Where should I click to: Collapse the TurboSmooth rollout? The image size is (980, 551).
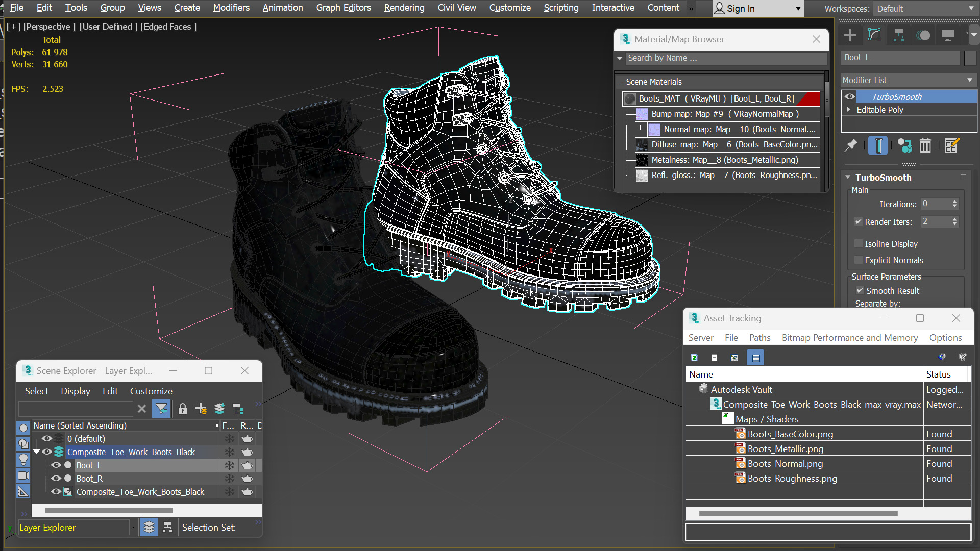[848, 178]
